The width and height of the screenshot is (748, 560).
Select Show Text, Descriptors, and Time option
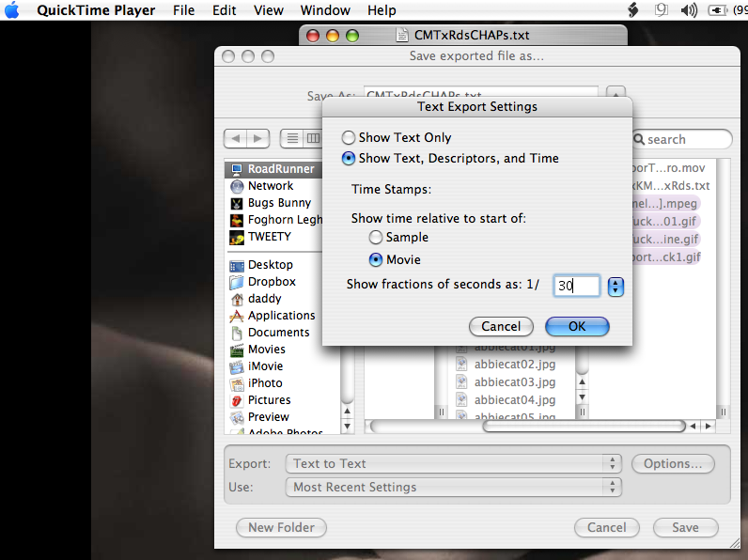pos(349,159)
